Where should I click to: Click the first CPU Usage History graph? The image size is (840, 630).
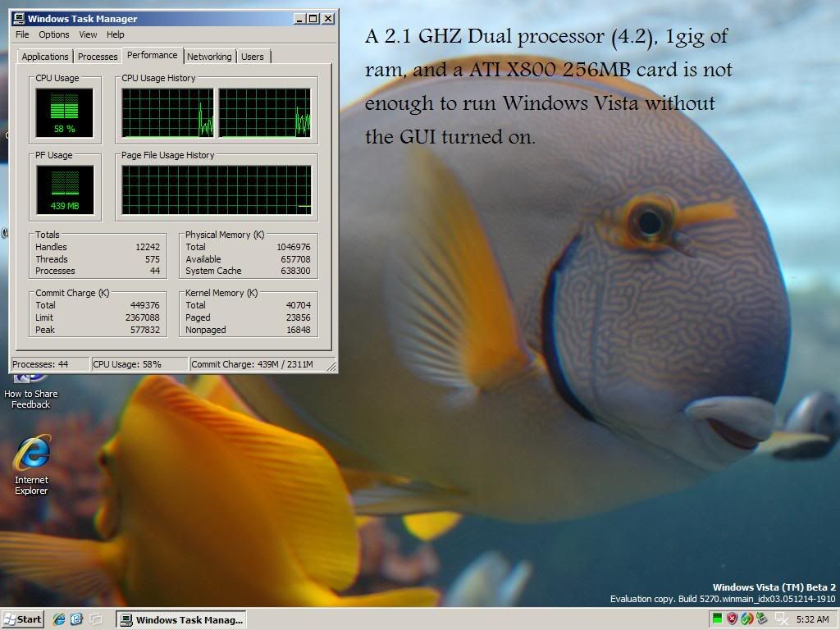[x=167, y=113]
